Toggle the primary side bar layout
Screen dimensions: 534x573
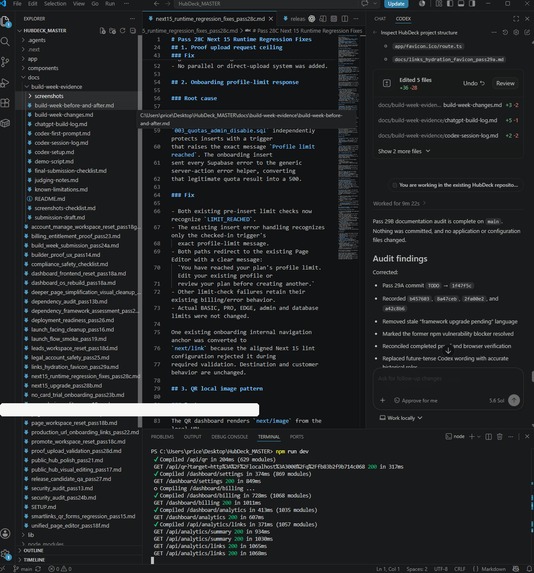click(x=450, y=4)
